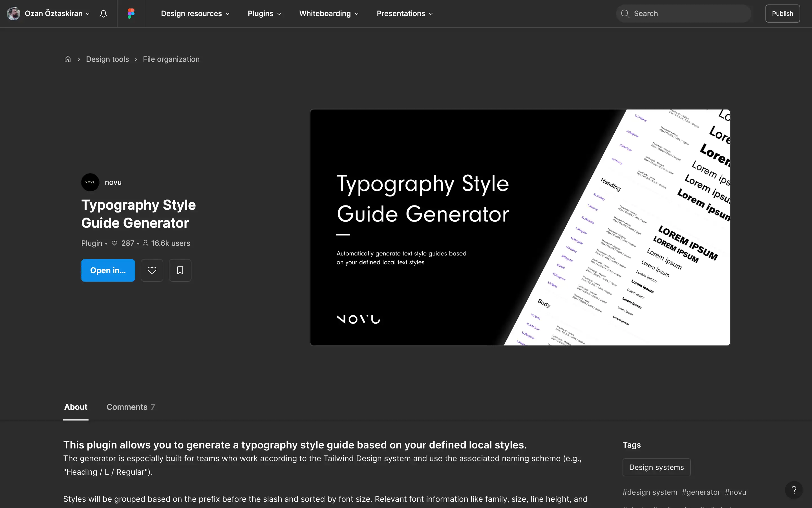Click the Publish button
Viewport: 812px width, 508px height.
(x=782, y=14)
